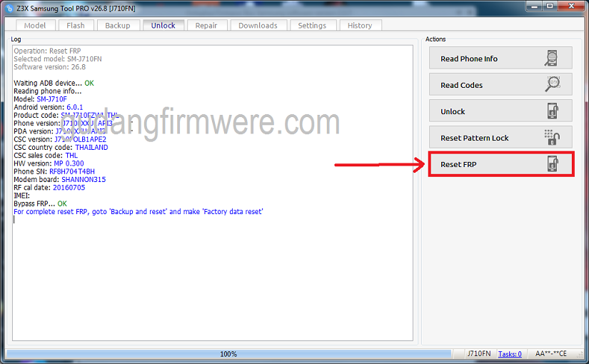Image resolution: width=589 pixels, height=364 pixels.
Task: Open the Backup tab
Action: click(118, 26)
